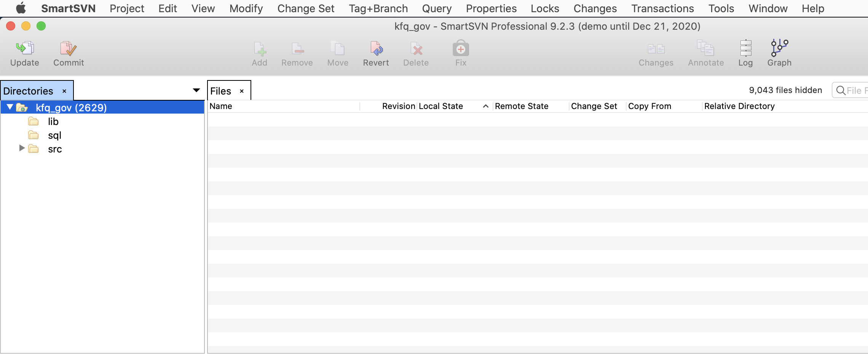Select the lib directory row

(x=102, y=122)
